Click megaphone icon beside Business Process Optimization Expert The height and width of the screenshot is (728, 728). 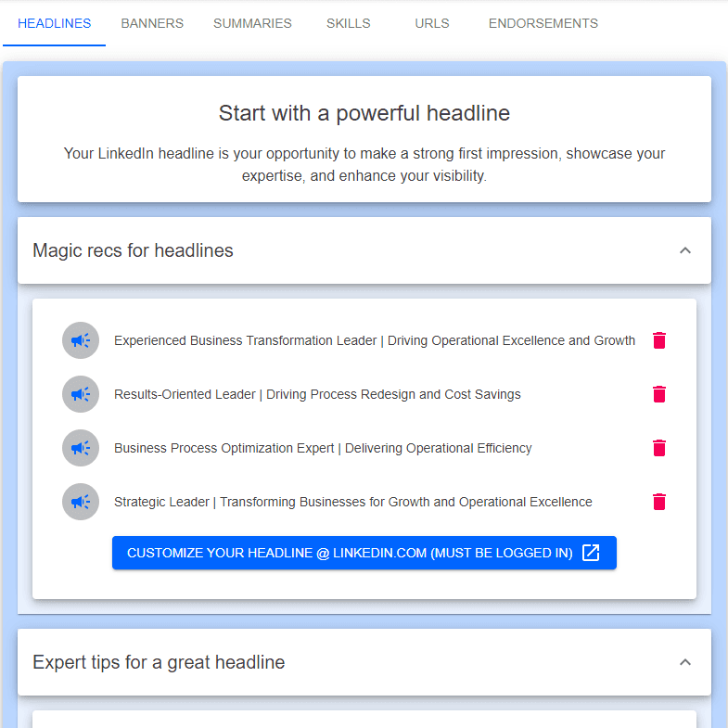81,448
